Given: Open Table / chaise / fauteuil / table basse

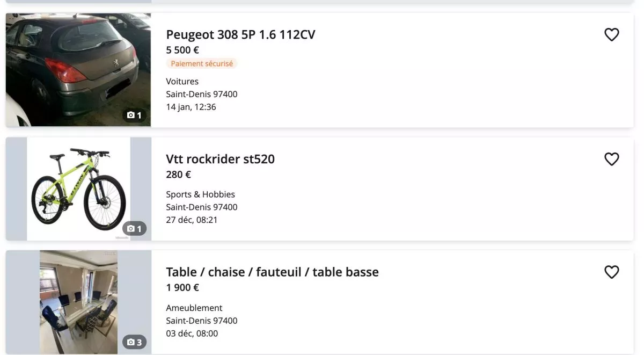Looking at the screenshot, I should click(x=272, y=272).
